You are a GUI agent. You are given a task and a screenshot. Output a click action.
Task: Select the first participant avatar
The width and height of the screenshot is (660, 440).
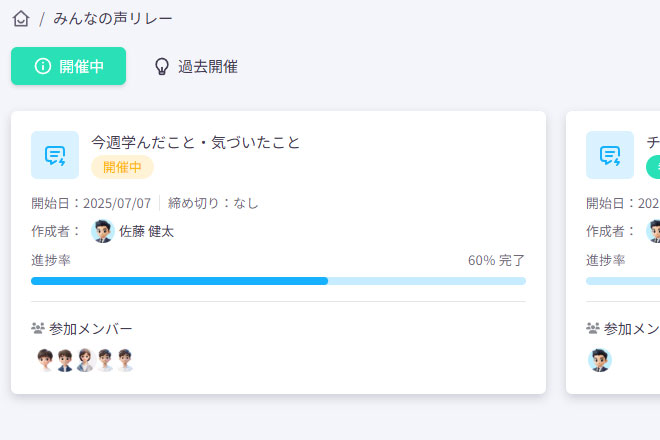tap(45, 360)
